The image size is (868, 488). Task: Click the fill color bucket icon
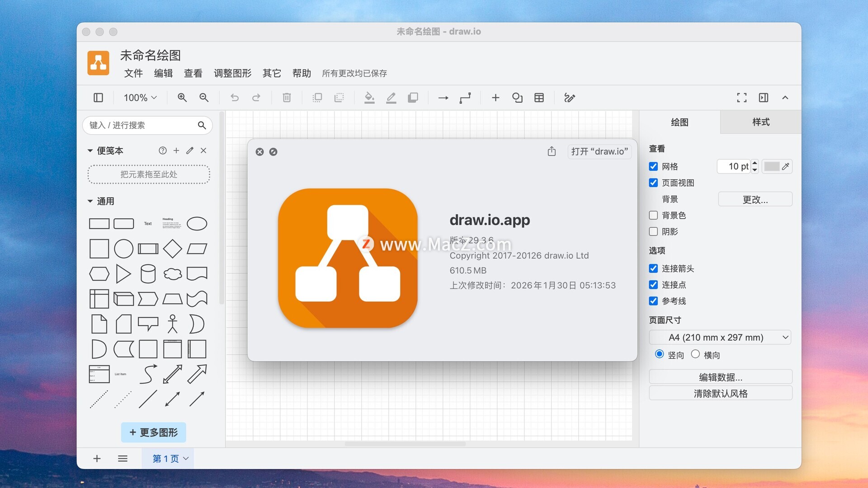tap(369, 98)
